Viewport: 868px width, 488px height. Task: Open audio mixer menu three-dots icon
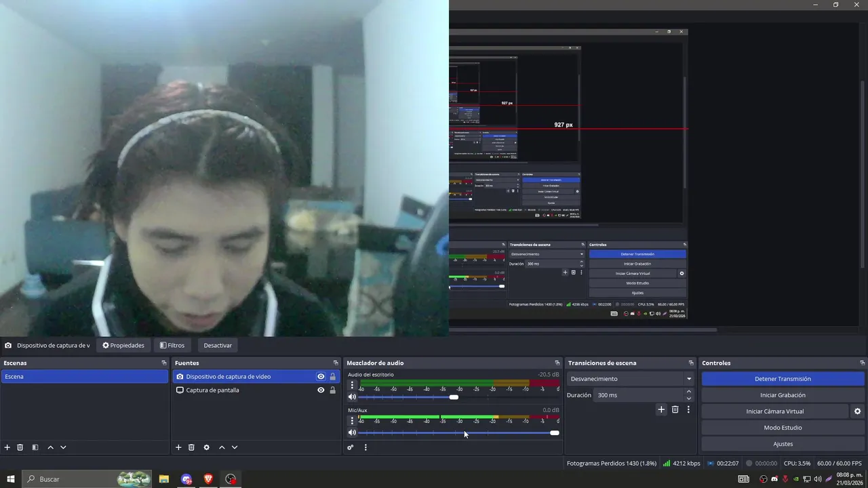tap(366, 447)
